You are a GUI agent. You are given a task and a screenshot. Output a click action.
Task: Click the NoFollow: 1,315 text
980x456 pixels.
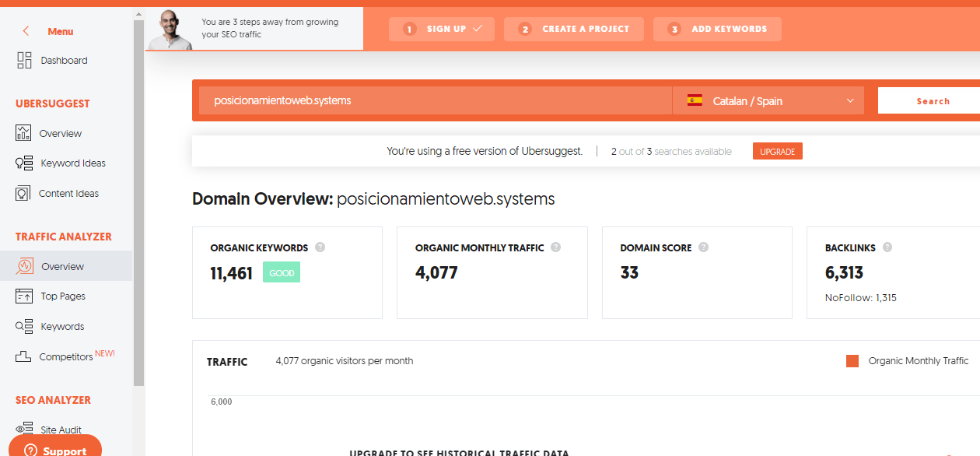pyautogui.click(x=861, y=297)
